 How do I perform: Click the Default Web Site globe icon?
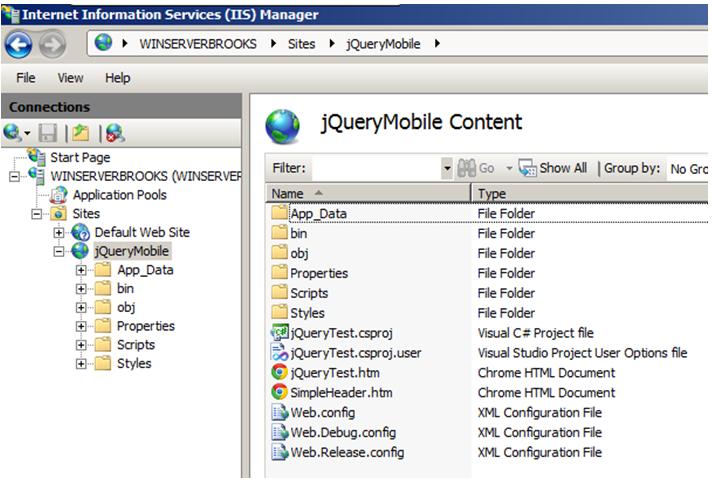80,232
